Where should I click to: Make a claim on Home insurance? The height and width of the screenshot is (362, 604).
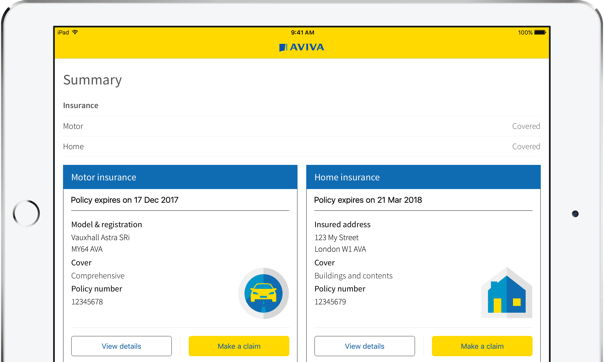coord(482,346)
